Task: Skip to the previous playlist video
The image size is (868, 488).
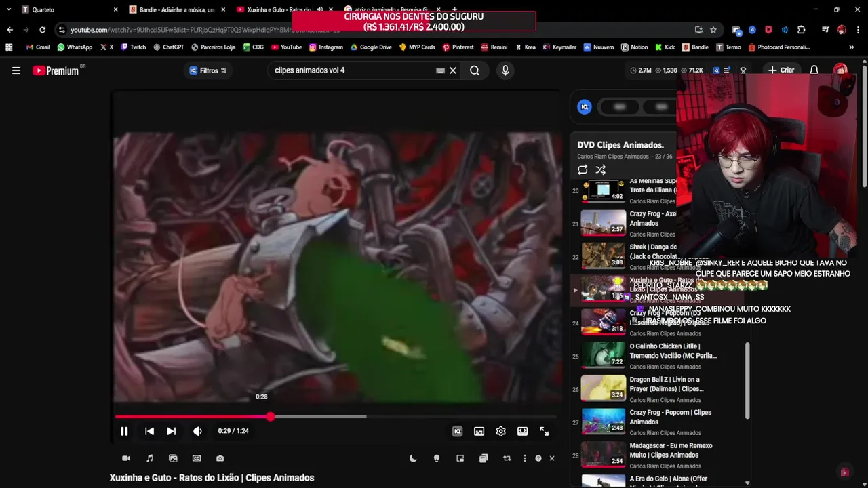Action: point(149,431)
